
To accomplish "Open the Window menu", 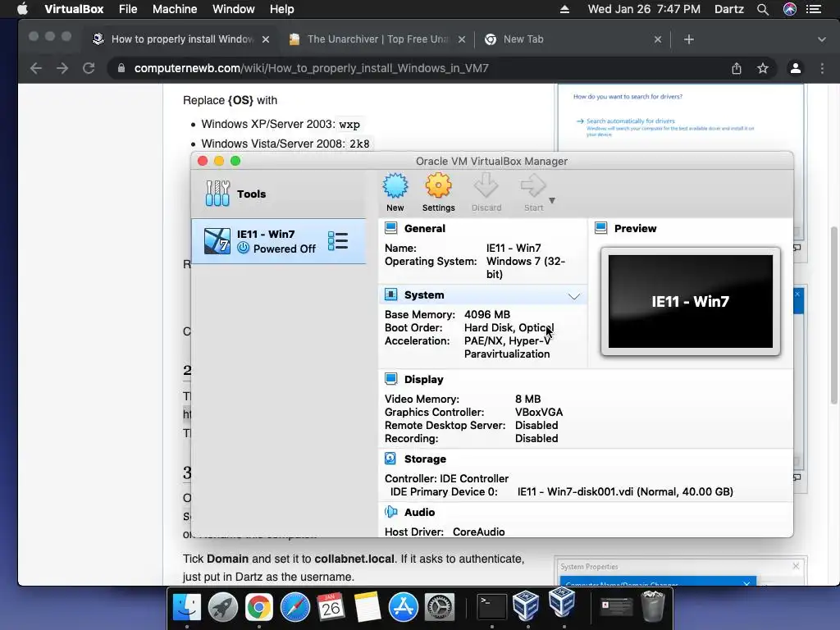I will tap(234, 9).
